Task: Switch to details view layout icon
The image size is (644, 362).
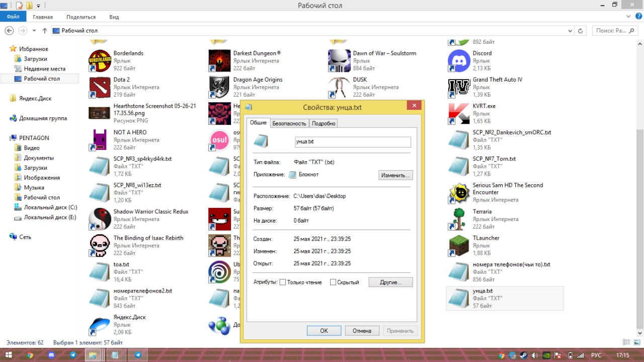Action: (x=627, y=343)
